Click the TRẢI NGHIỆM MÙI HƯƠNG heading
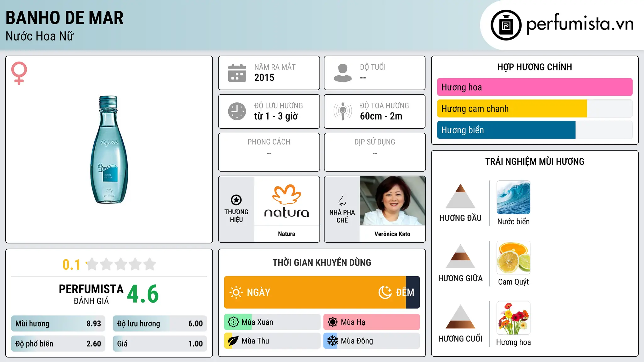644x362 pixels. click(535, 162)
